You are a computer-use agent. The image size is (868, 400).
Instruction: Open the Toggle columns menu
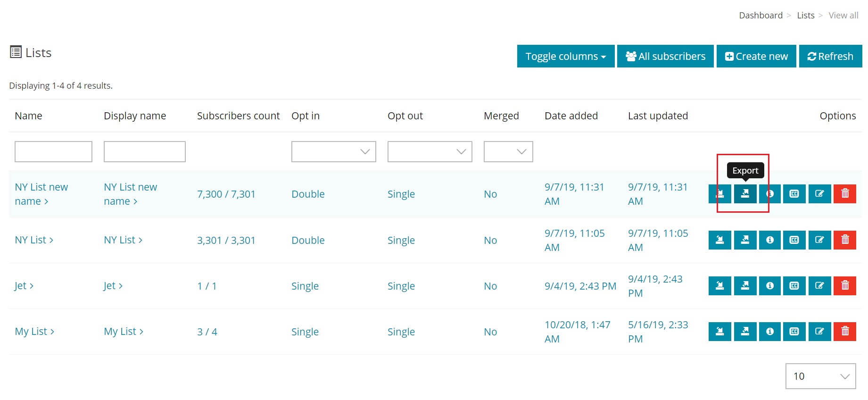pyautogui.click(x=565, y=57)
